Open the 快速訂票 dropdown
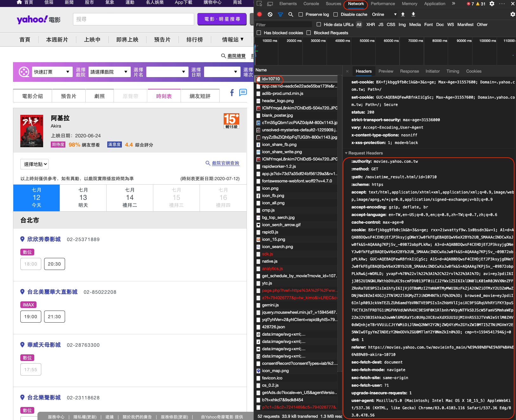Image resolution: width=516 pixels, height=420 pixels. (52, 72)
